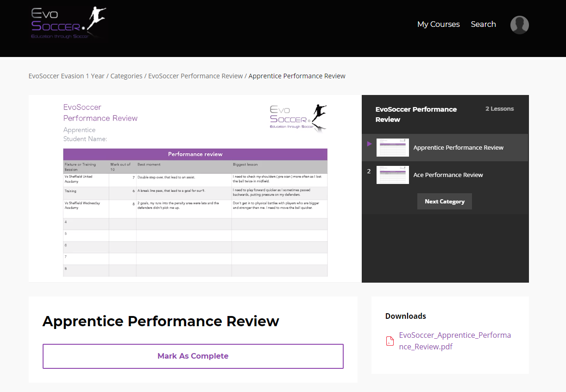Open the Apprentice Performance Review lesson title

pos(459,147)
